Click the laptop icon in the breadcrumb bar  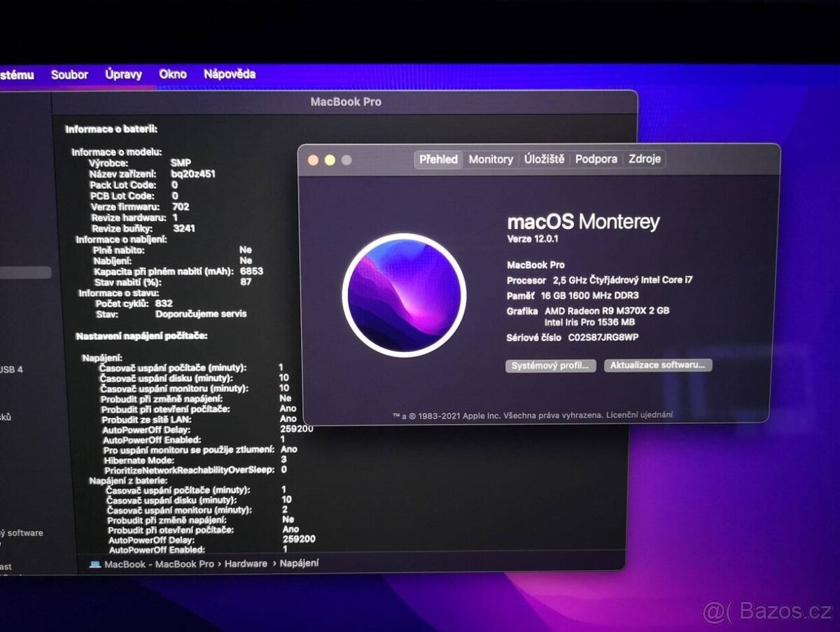pyautogui.click(x=96, y=563)
